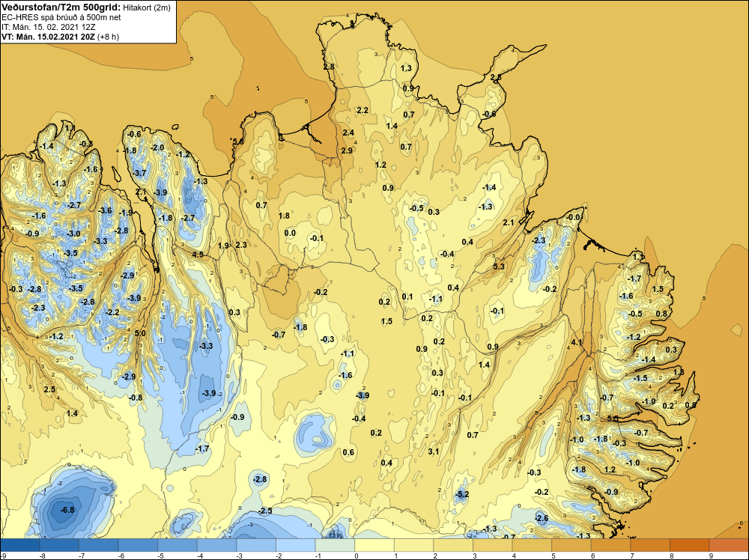Select the legend swatch between 0 and 1
The height and width of the screenshot is (560, 749).
coord(374,545)
